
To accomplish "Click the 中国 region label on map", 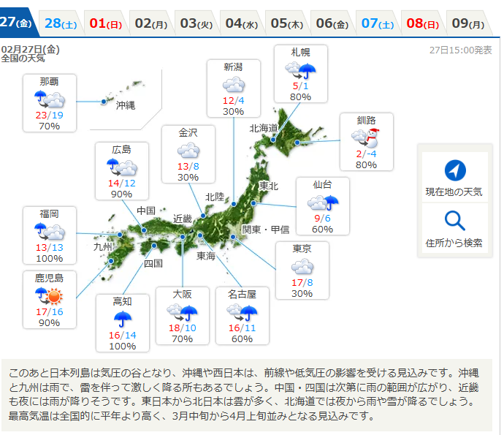I will point(146,211).
